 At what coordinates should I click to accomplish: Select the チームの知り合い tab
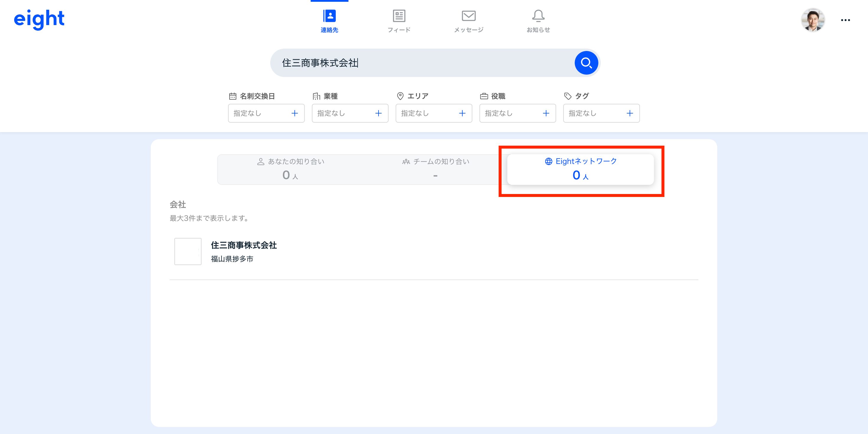tap(435, 169)
